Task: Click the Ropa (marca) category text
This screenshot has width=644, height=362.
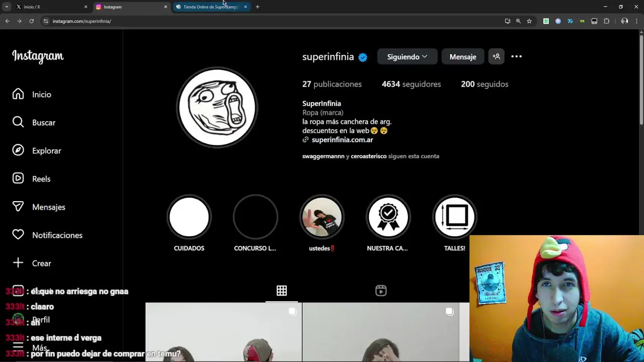Action: tap(323, 113)
